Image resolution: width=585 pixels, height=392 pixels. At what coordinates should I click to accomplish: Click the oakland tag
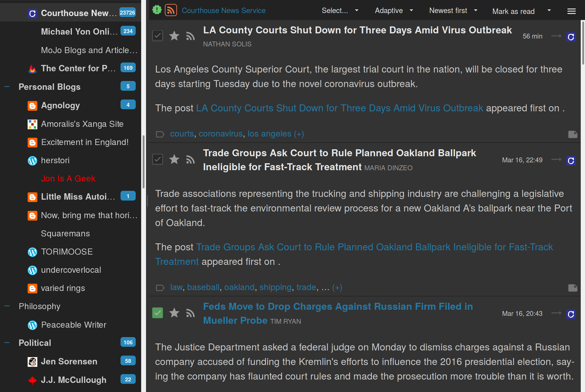pos(239,287)
